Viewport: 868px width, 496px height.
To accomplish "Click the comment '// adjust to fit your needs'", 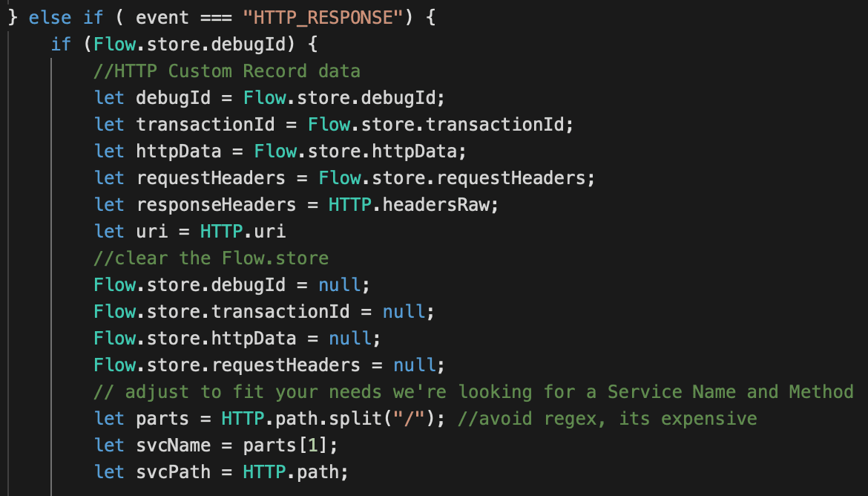I will point(237,391).
